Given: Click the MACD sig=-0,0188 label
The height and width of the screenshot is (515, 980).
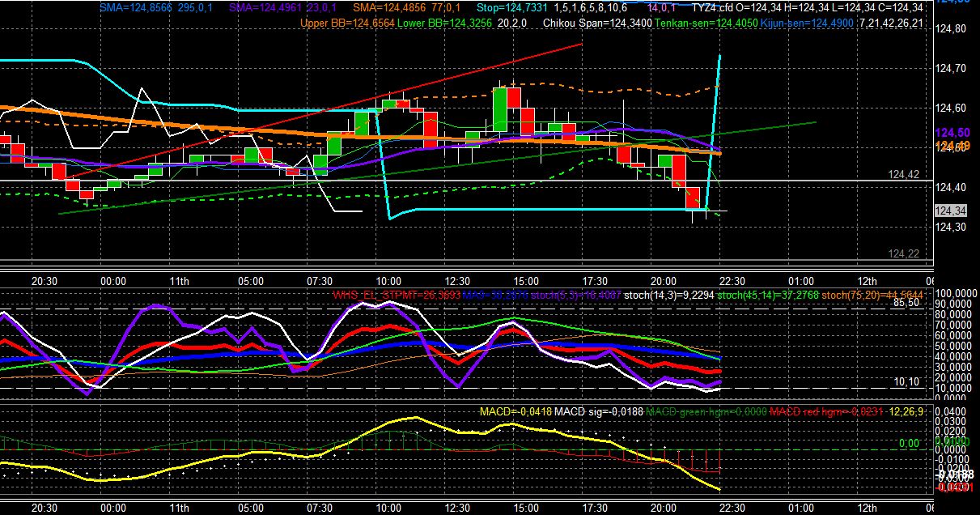Looking at the screenshot, I should pos(599,412).
